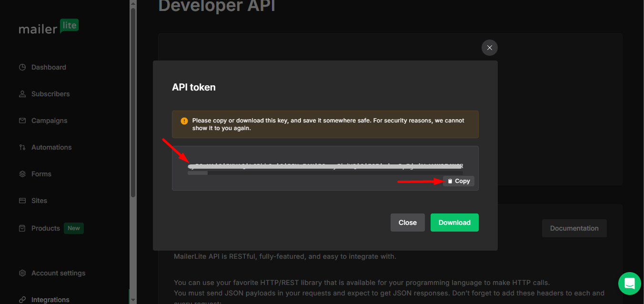
Task: Open the API Documentation
Action: pyautogui.click(x=574, y=228)
